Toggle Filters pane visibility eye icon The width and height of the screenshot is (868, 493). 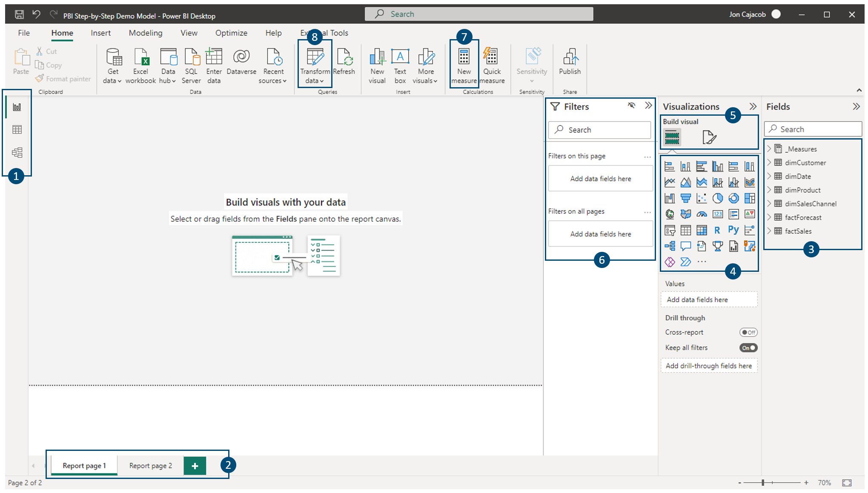[x=632, y=105]
